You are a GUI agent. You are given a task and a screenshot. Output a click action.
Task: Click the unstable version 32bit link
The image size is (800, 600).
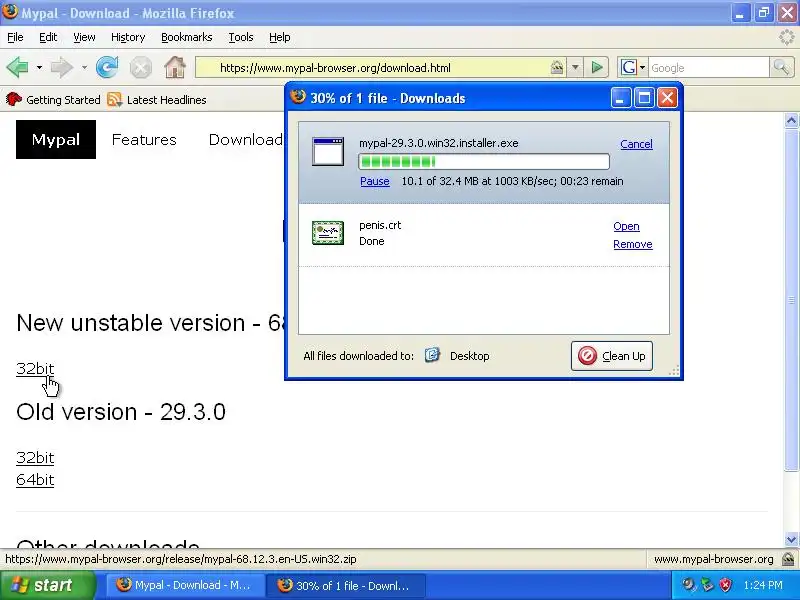(x=35, y=368)
